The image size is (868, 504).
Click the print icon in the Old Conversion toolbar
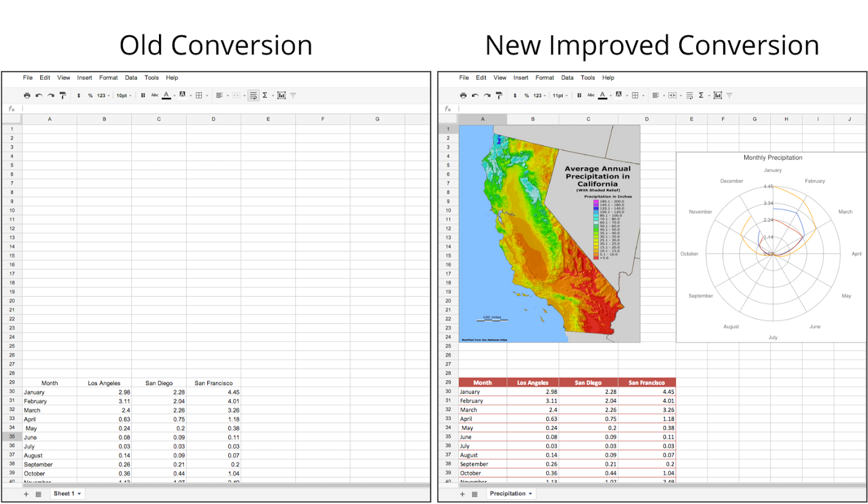[x=27, y=95]
